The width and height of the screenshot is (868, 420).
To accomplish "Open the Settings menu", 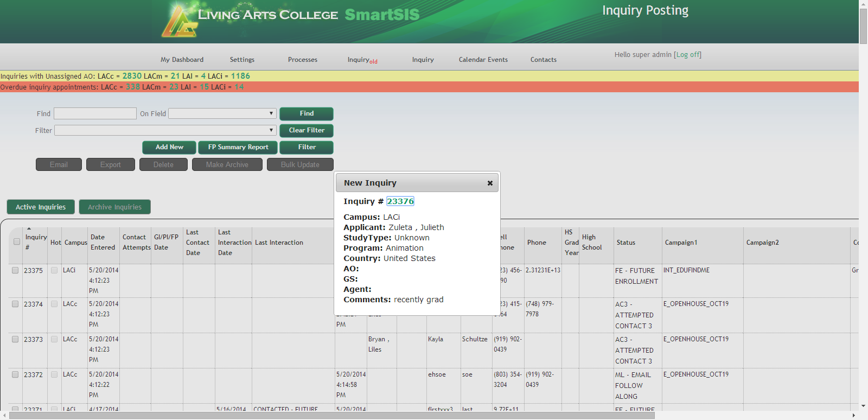I will point(242,60).
